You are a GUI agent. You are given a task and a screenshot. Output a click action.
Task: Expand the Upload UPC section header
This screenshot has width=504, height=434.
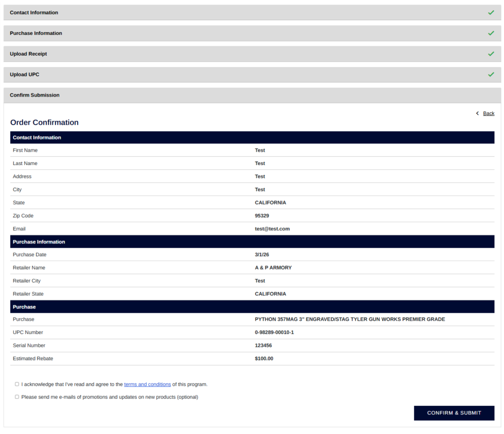click(x=252, y=74)
